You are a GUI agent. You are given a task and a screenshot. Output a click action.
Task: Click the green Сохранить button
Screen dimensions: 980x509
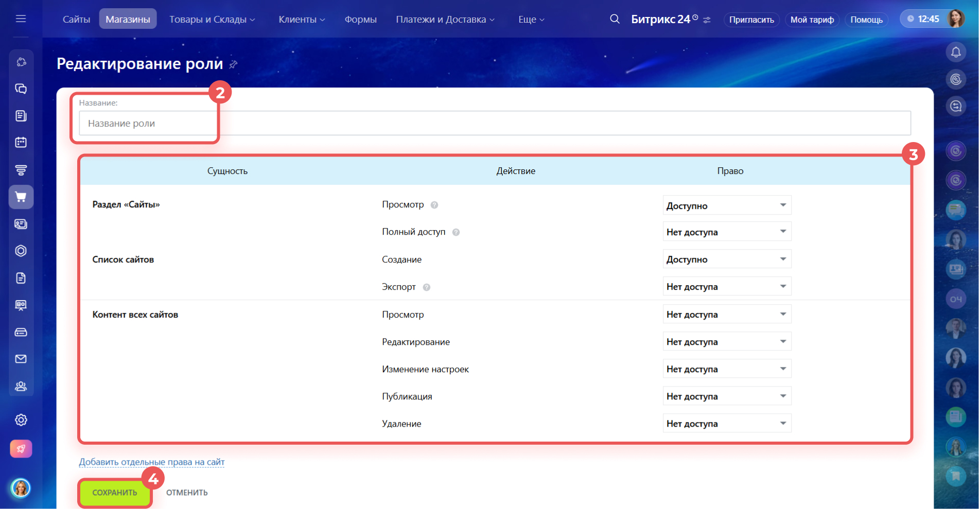coord(115,493)
